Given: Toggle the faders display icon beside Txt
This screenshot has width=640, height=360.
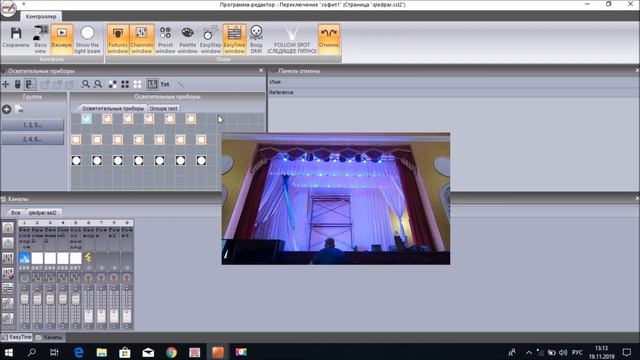Looking at the screenshot, I should 152,84.
